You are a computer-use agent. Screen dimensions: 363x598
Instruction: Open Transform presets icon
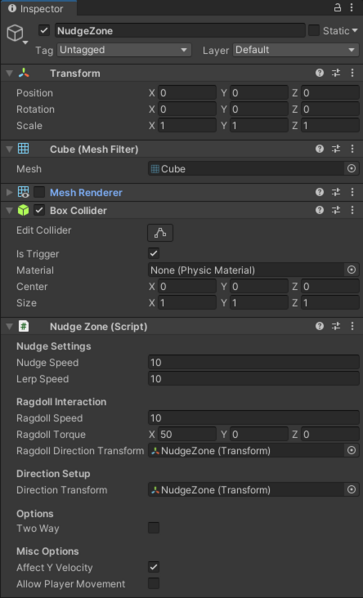[x=336, y=73]
